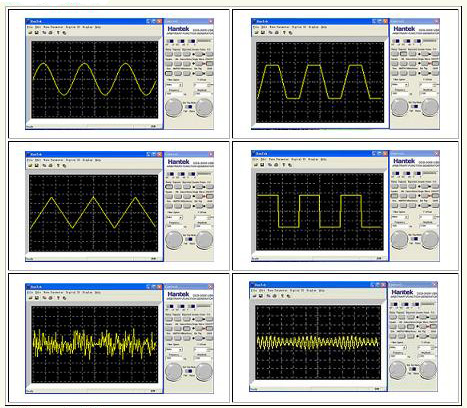Click the left knob in the triangle wave Hantek panel
467x408 pixels.
click(174, 240)
